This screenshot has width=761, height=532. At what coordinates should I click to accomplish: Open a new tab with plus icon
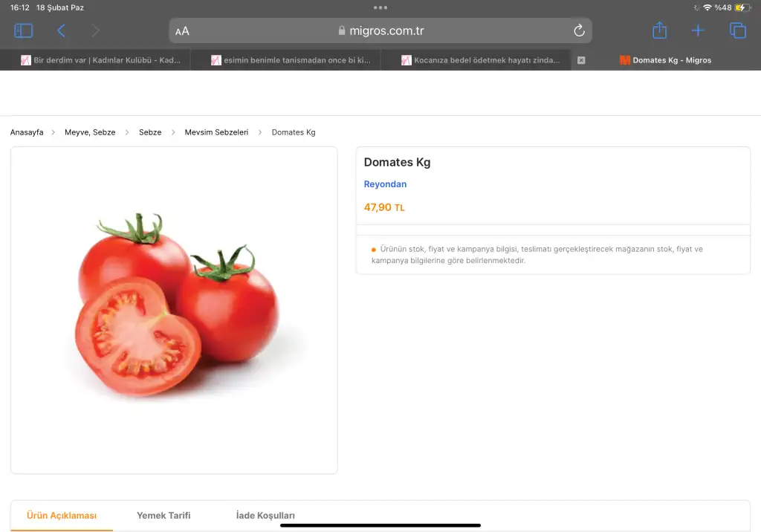pos(698,30)
